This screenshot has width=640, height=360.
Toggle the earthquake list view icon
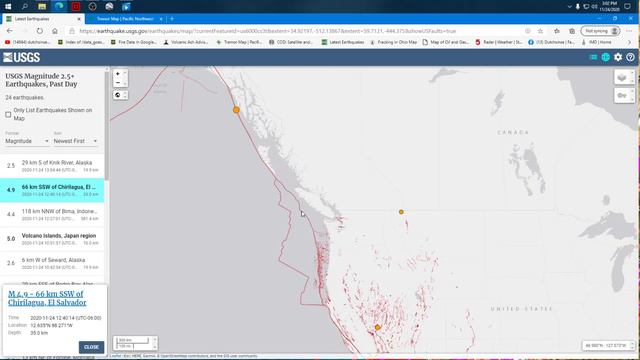tap(593, 57)
